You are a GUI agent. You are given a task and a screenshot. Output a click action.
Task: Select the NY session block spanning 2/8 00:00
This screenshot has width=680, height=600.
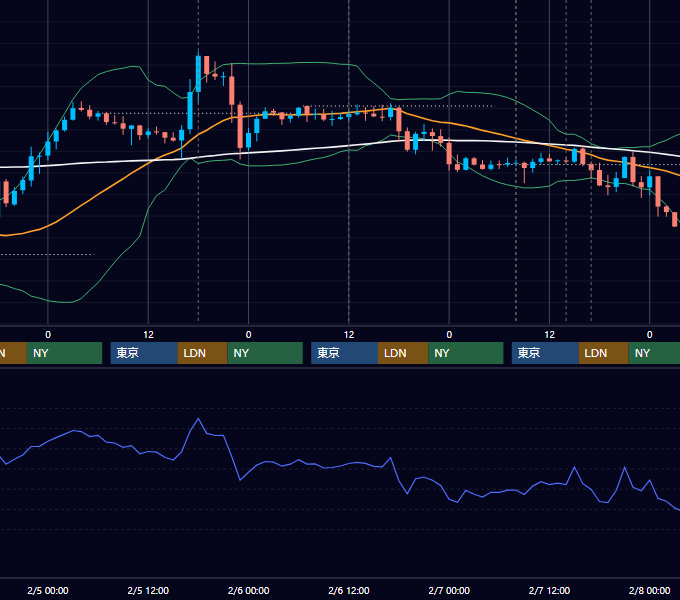click(654, 353)
